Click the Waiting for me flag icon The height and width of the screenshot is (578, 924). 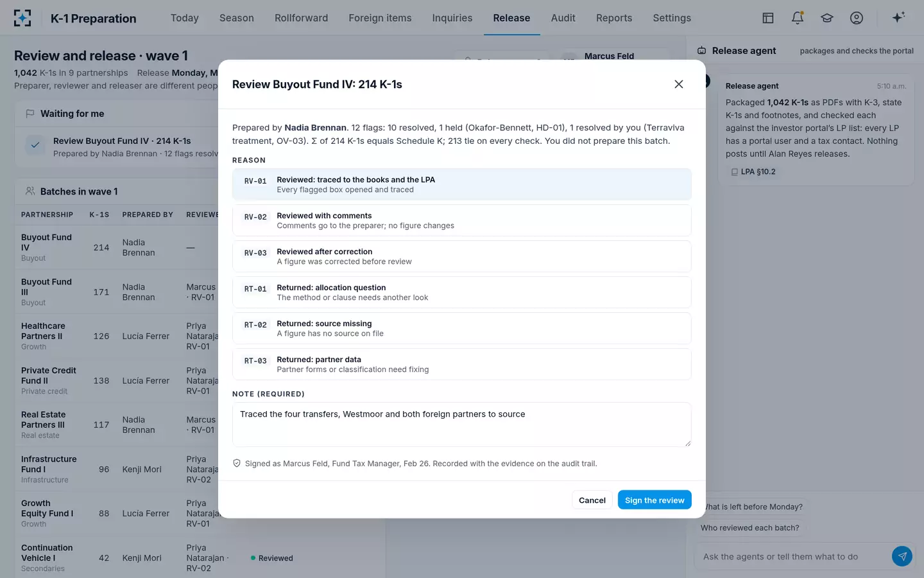30,114
